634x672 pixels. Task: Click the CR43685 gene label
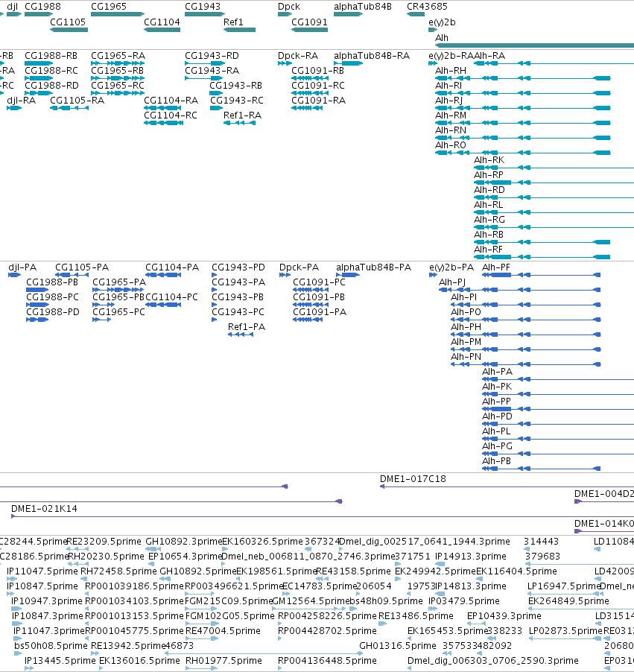click(427, 7)
